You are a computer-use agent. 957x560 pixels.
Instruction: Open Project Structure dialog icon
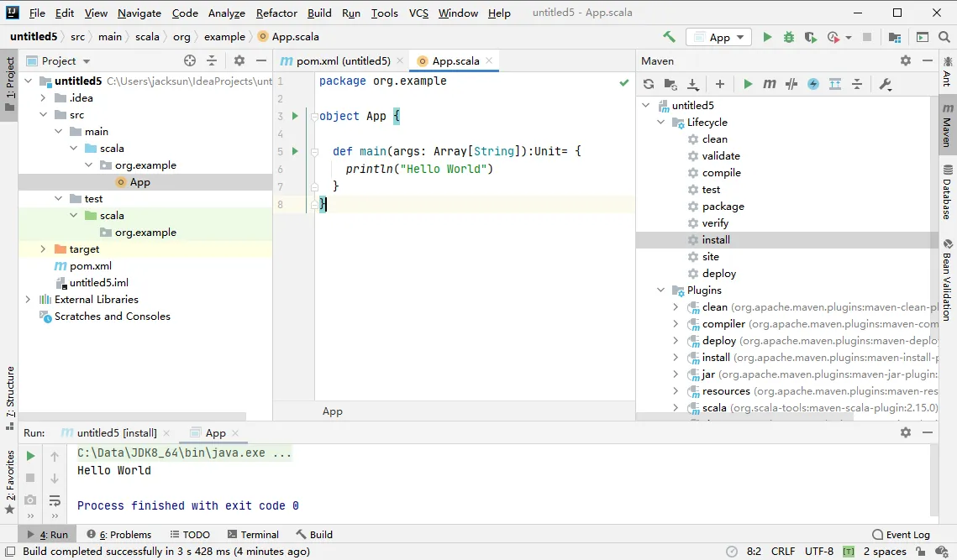[x=895, y=37]
